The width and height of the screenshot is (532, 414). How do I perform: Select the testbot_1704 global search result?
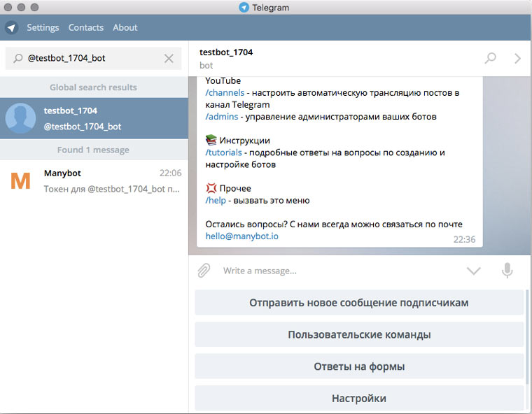pos(94,118)
